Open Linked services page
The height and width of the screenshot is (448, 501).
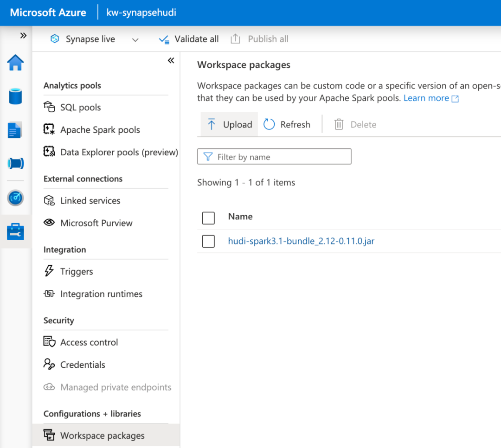(x=90, y=201)
